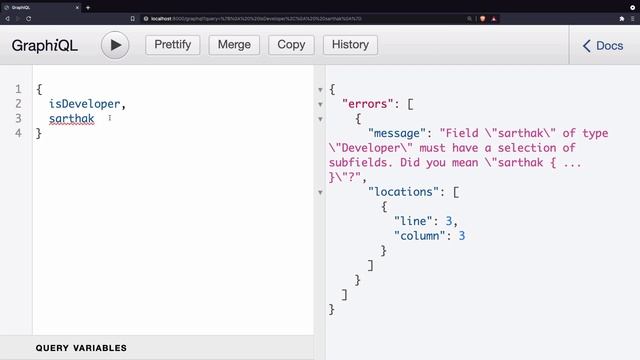
Task: Collapse the error object fold arrow
Action: click(320, 119)
